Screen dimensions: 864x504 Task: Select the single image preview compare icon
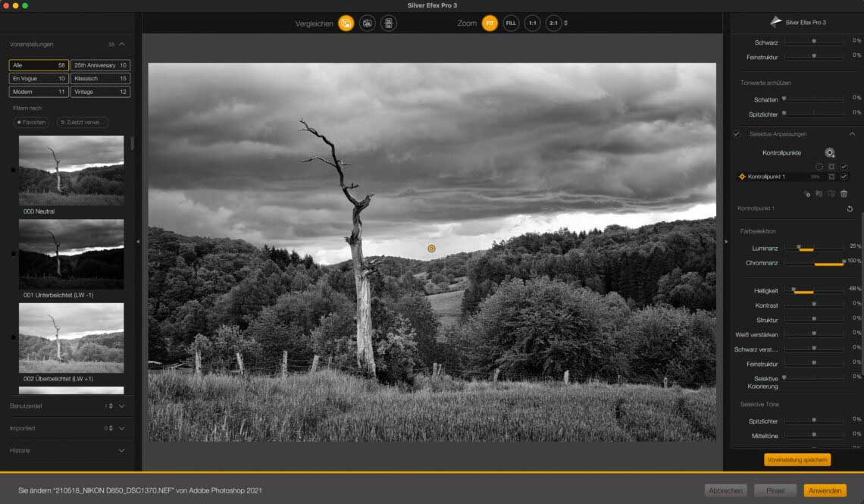[346, 23]
